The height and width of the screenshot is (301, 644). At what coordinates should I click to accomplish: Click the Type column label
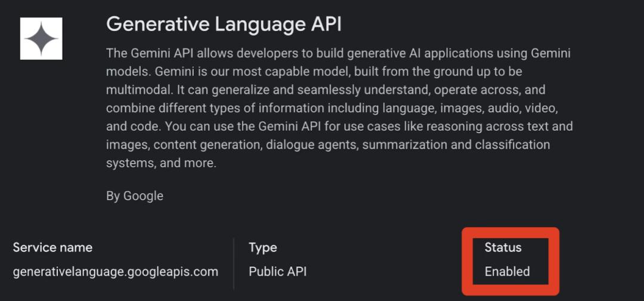click(x=263, y=247)
